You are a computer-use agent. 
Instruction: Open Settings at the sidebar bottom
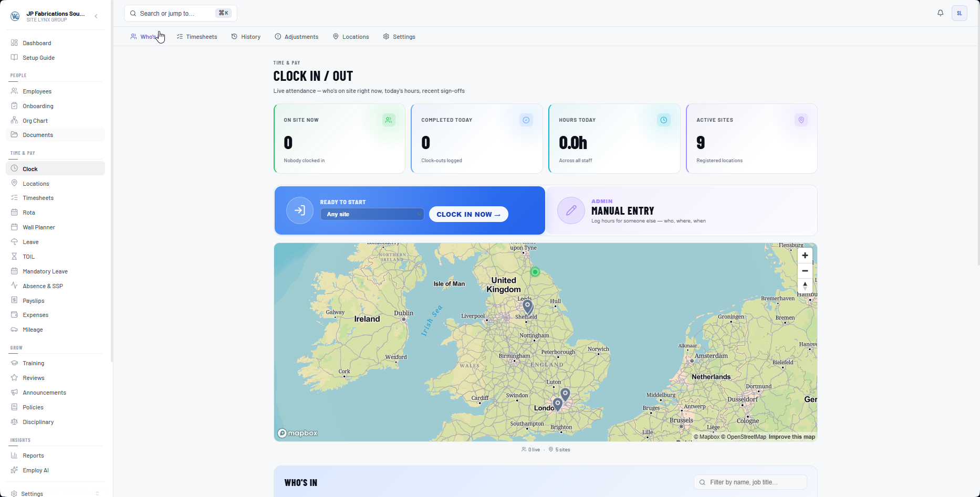pos(55,493)
